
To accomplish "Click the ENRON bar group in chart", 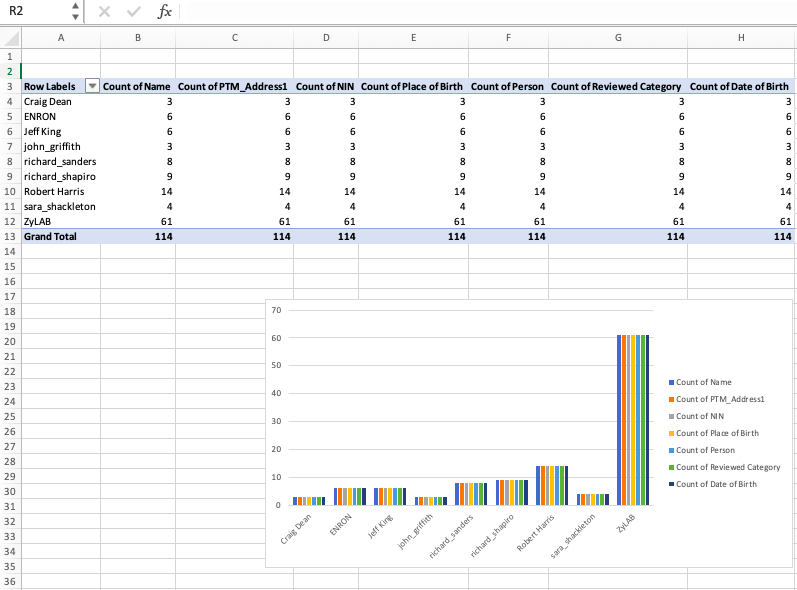I will 350,496.
